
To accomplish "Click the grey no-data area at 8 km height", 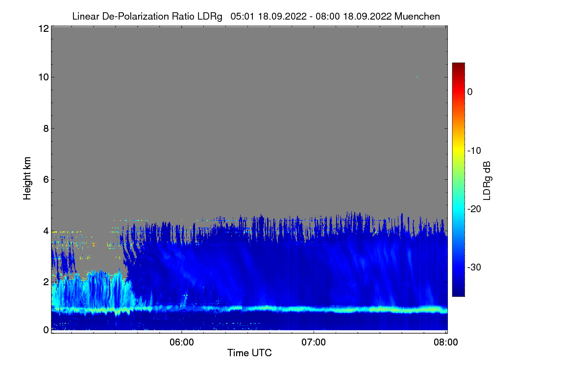I will [249, 128].
